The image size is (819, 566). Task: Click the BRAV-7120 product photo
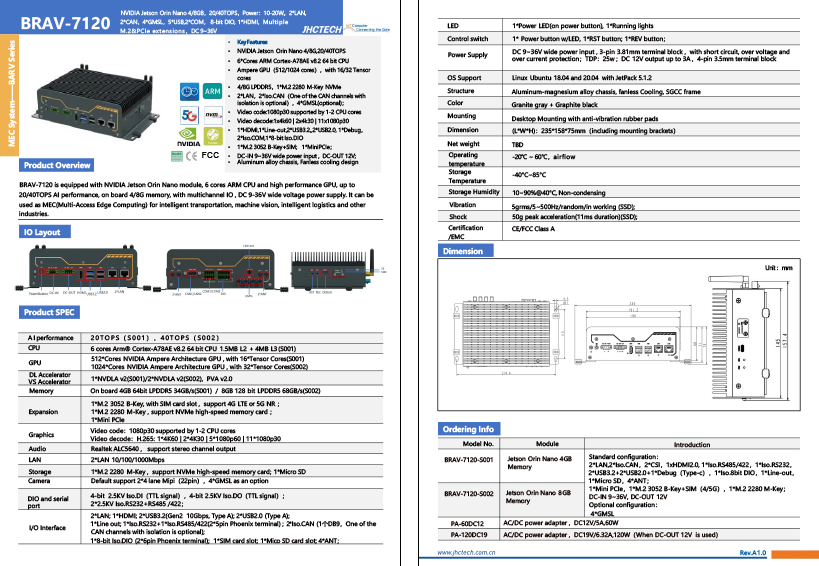(x=97, y=101)
